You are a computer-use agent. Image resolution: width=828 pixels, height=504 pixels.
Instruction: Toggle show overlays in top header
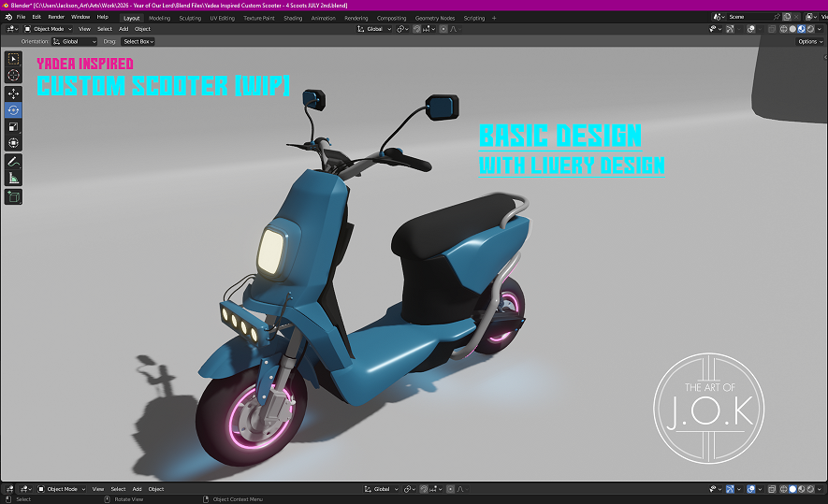[751, 29]
